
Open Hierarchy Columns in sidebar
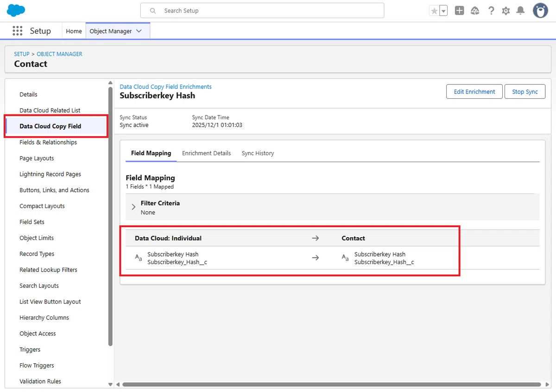[44, 318]
